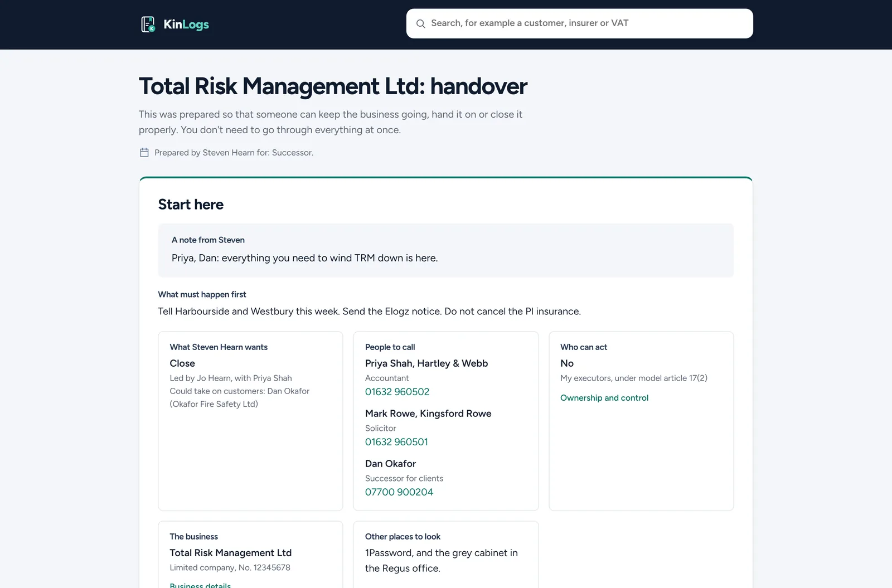Click the name 'Priya Shah, Hartley & Webb'
892x588 pixels.
[x=426, y=363]
